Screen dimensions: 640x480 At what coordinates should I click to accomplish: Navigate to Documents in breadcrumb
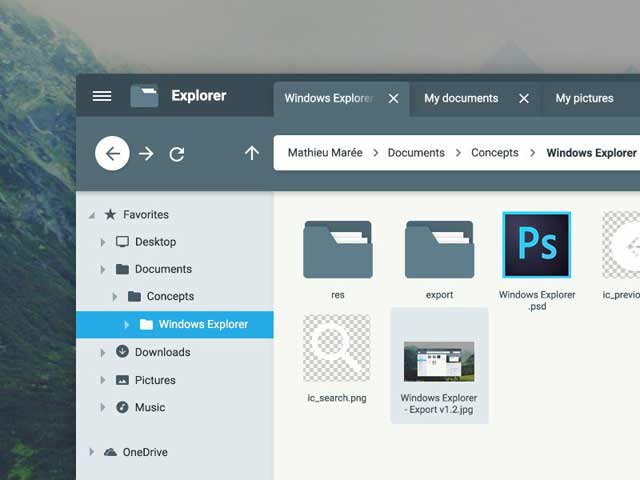(416, 153)
